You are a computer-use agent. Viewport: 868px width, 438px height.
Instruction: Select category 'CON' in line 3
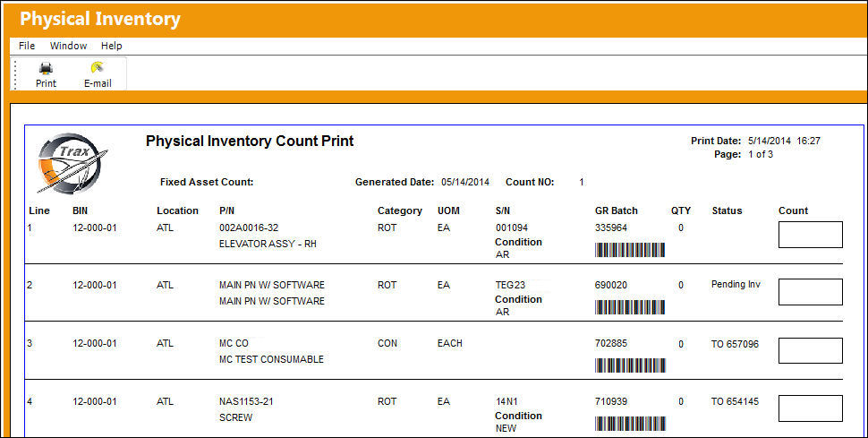point(387,344)
